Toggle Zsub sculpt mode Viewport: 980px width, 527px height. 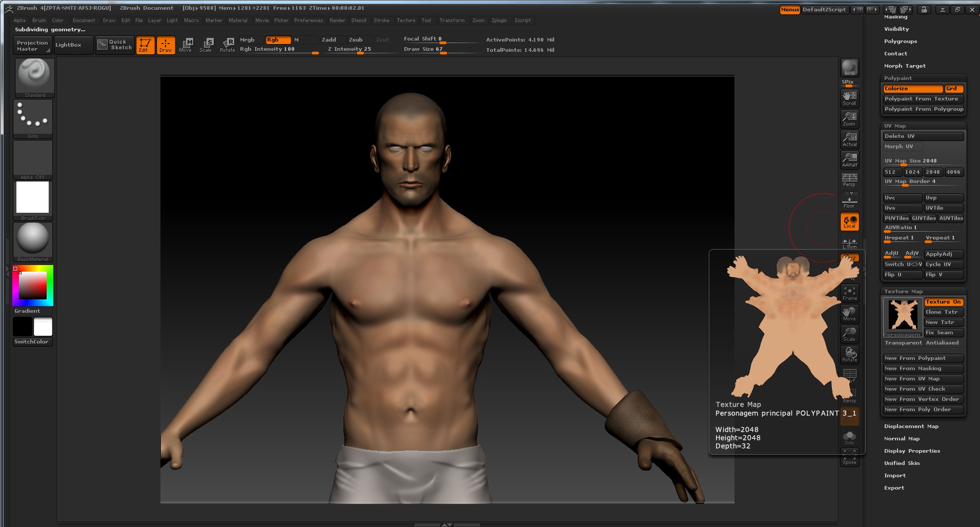pos(360,40)
